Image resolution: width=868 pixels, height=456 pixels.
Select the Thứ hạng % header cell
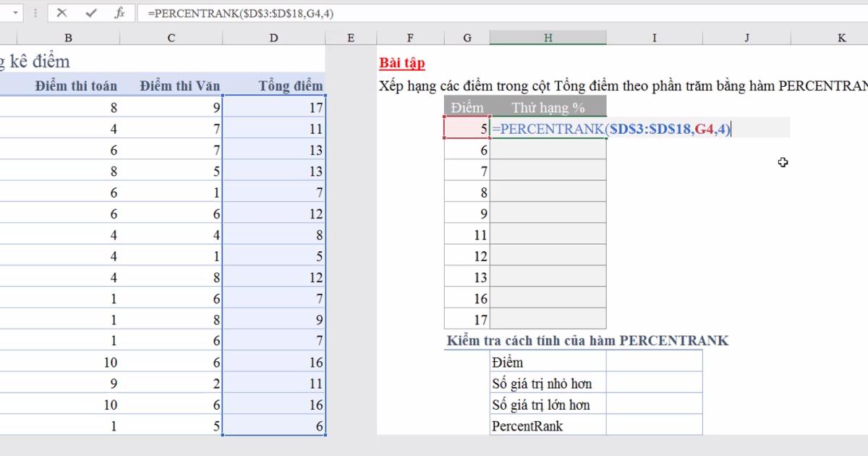(x=548, y=107)
